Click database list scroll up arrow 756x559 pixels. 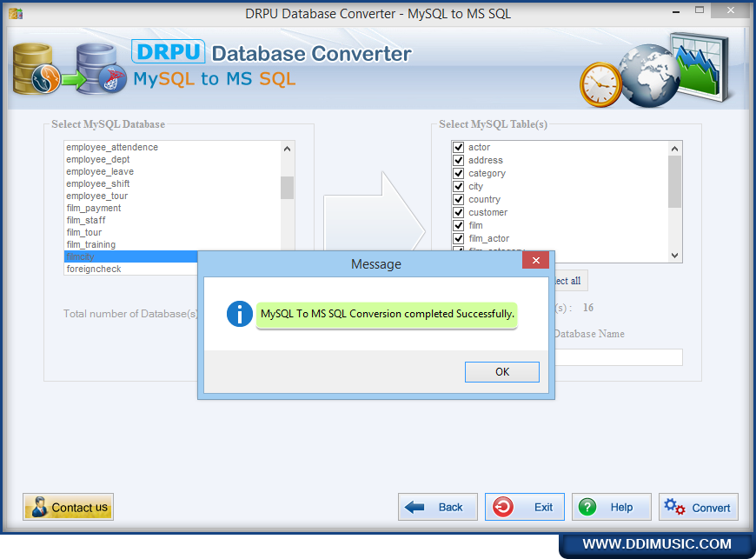coord(288,149)
